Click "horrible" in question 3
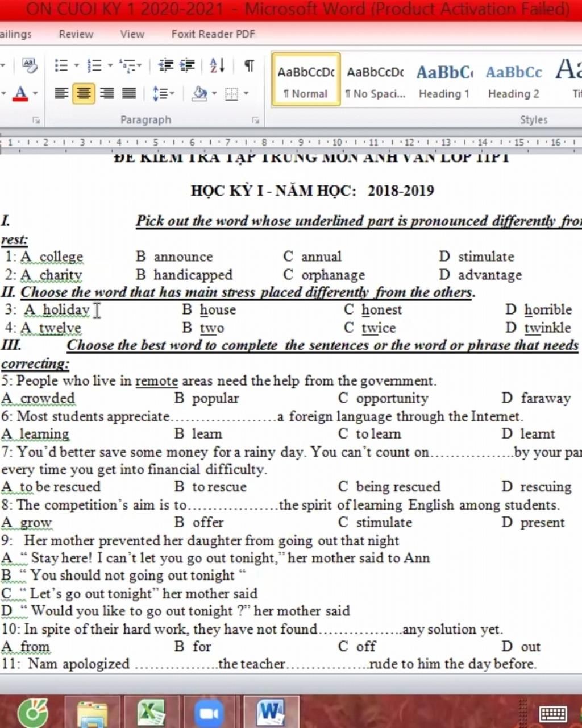 [548, 310]
